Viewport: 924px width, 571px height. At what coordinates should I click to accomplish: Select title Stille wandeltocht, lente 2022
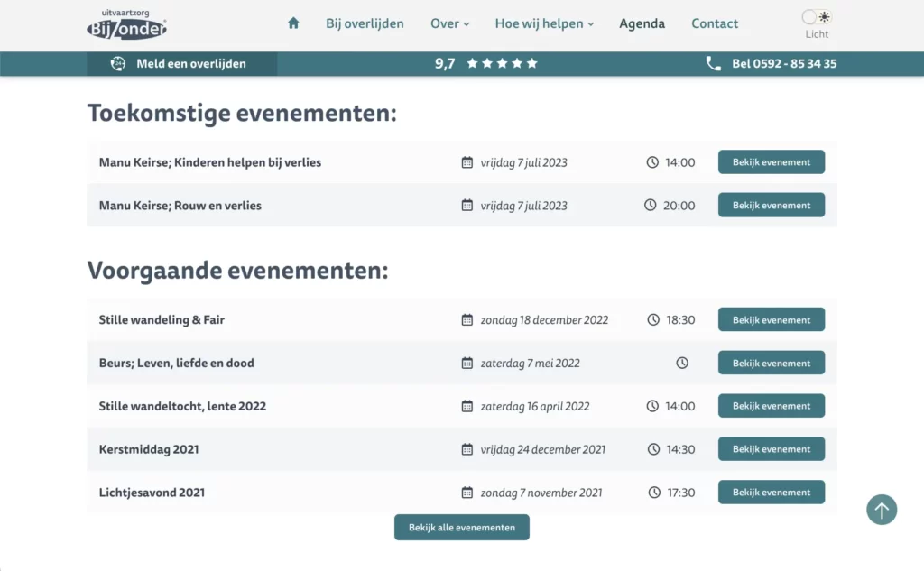pyautogui.click(x=182, y=406)
